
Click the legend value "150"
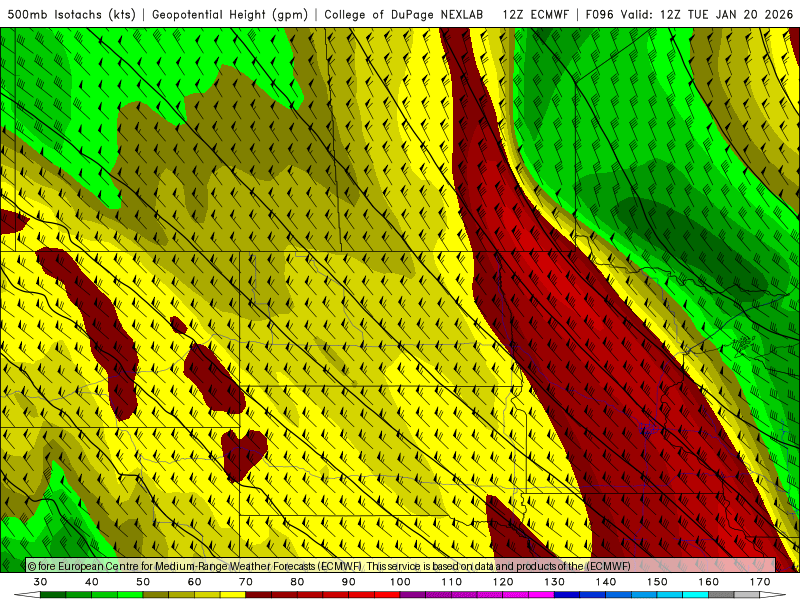pyautogui.click(x=658, y=582)
